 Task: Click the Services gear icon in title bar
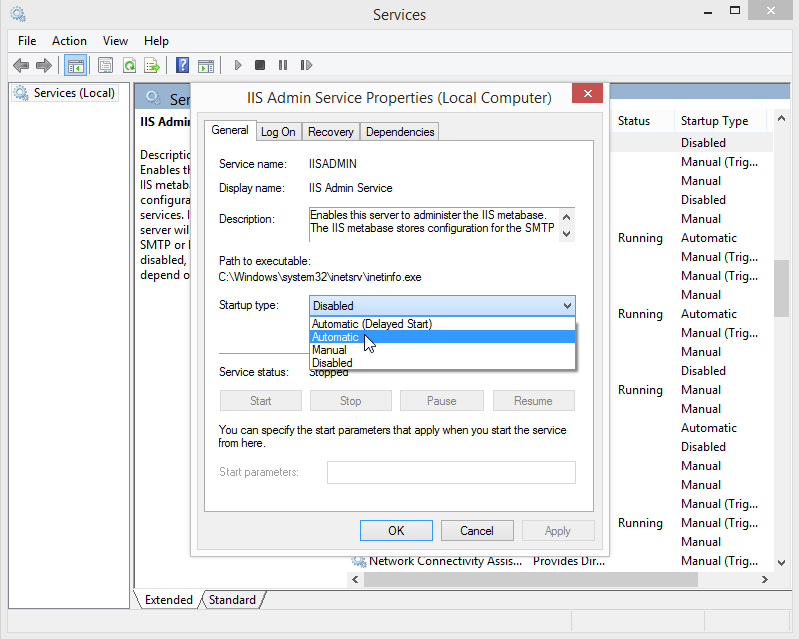(x=18, y=14)
